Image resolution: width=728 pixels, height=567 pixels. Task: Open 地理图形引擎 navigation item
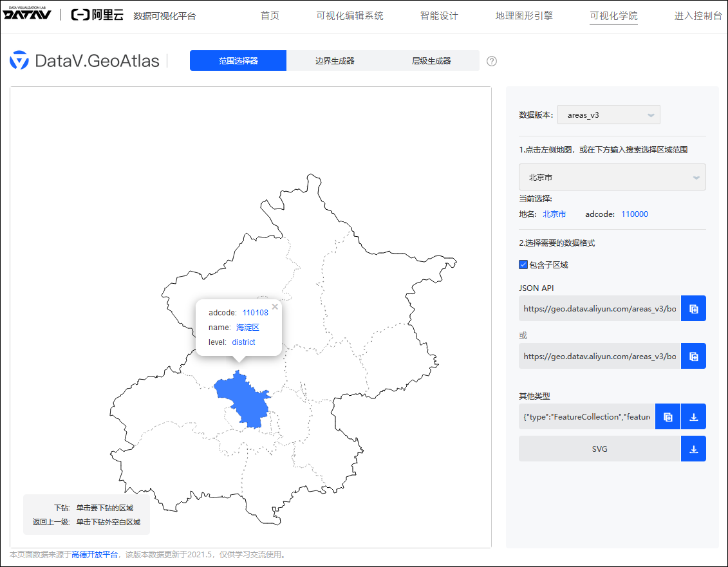[524, 16]
